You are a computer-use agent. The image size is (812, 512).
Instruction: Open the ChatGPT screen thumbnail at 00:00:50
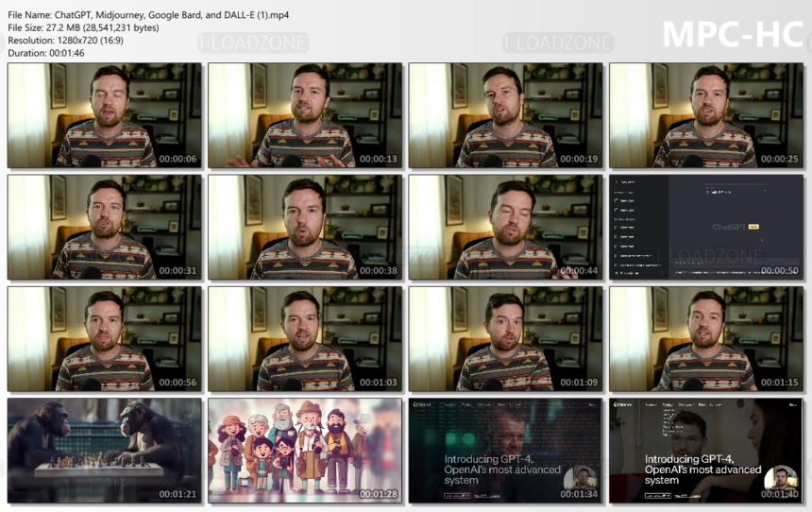pos(706,227)
